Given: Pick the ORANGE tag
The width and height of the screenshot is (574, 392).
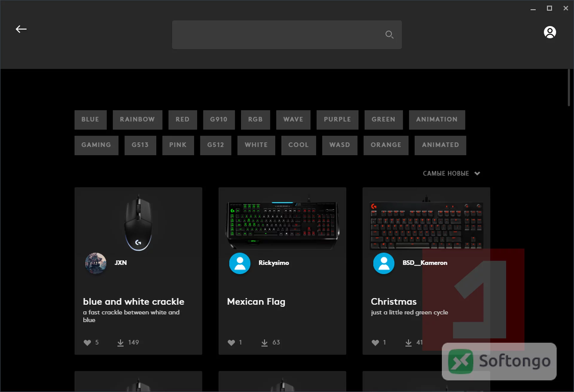Looking at the screenshot, I should tap(386, 145).
